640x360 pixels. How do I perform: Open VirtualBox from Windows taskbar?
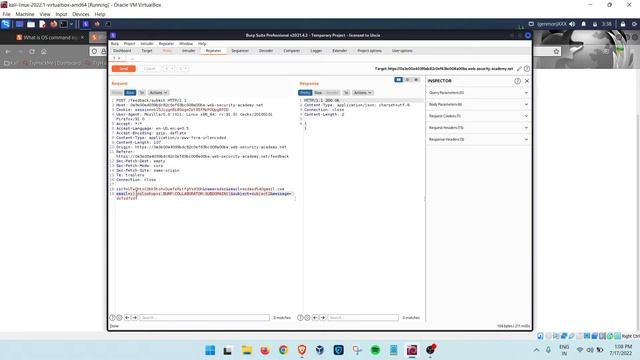320,350
